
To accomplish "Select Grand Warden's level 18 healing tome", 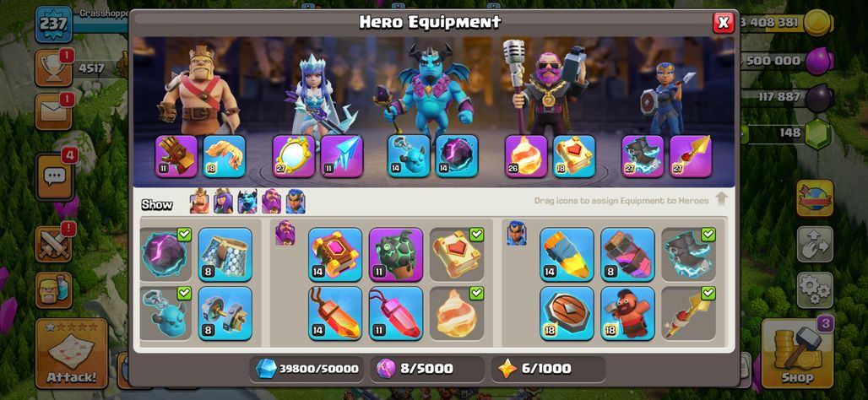I will 574,156.
